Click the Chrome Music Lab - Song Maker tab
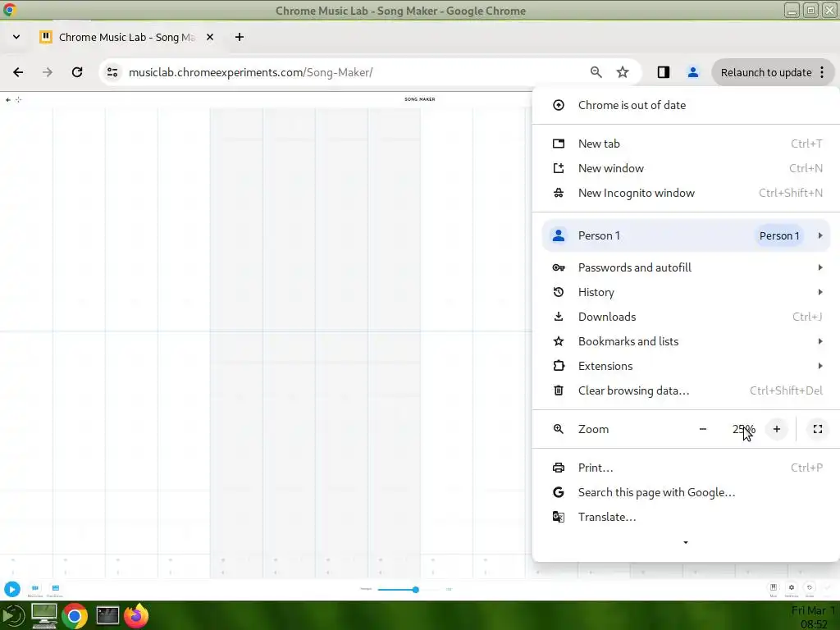Viewport: 840px width, 630px height. (126, 37)
